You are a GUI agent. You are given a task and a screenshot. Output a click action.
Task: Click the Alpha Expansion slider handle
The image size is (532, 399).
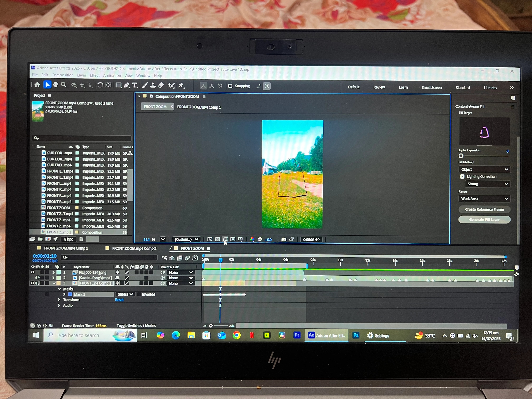(461, 156)
